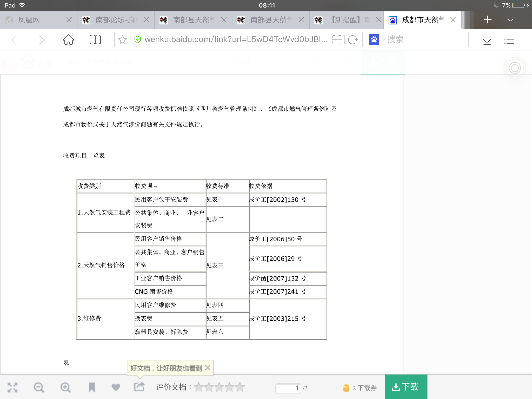Screen dimensions: 532x399
Task: Toggle the bookmark flag for this document
Action: pos(92,387)
